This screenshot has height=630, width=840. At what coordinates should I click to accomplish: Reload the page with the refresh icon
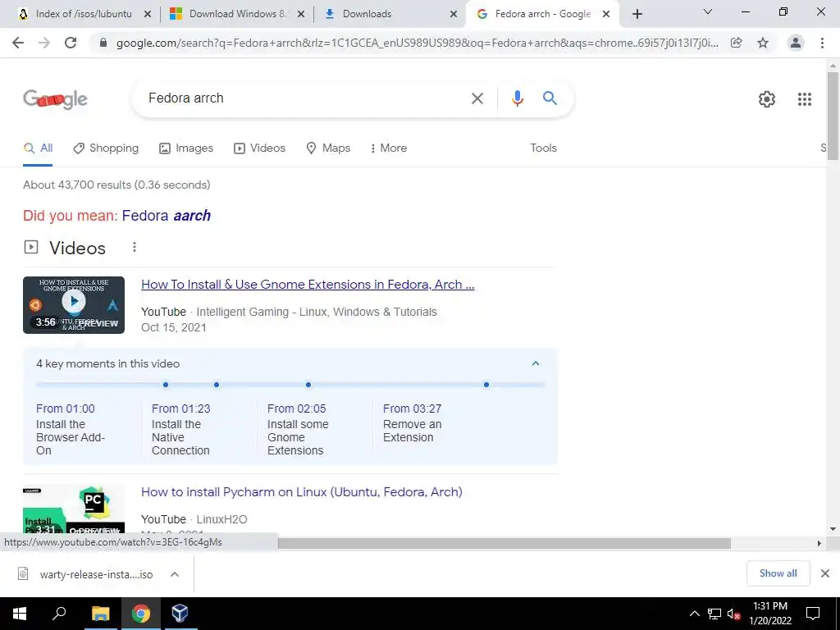click(x=71, y=43)
